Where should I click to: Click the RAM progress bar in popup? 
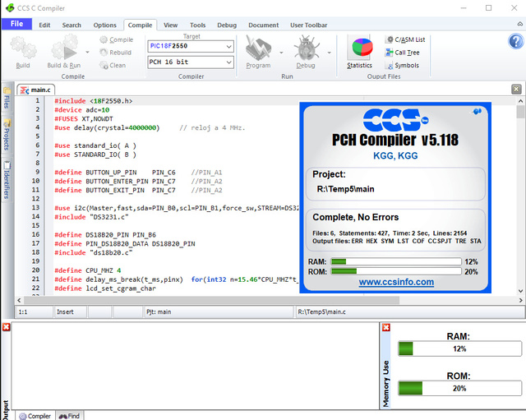tap(396, 261)
